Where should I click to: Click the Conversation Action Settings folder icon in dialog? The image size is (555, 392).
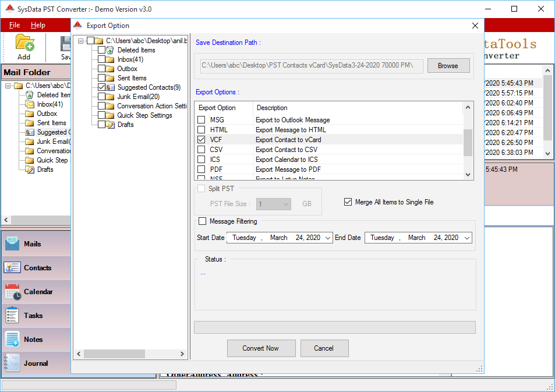click(110, 106)
